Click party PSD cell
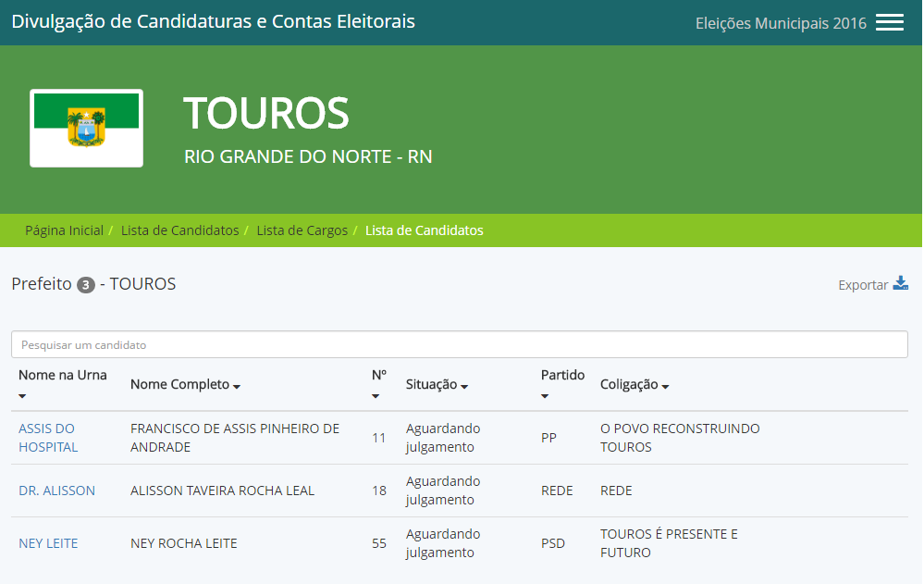Image resolution: width=924 pixels, height=584 pixels. [553, 543]
